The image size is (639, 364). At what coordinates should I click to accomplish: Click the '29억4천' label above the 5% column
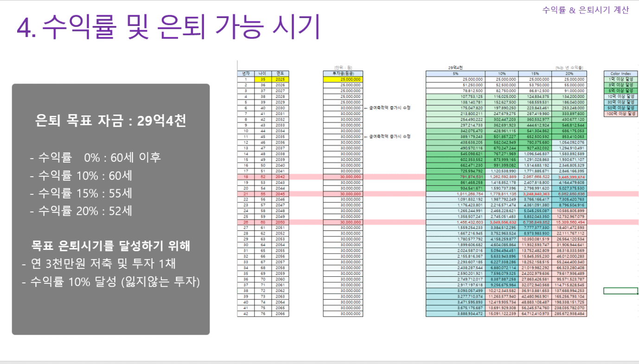(456, 68)
